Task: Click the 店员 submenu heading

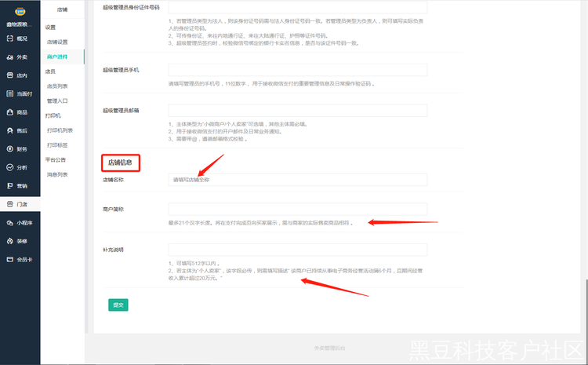Action: [x=50, y=71]
